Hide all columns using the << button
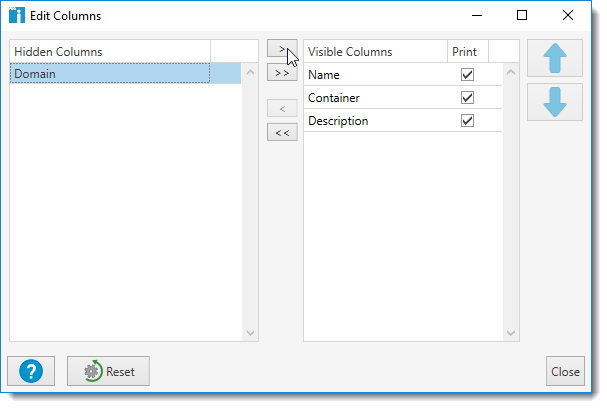The image size is (607, 408). pyautogui.click(x=282, y=132)
